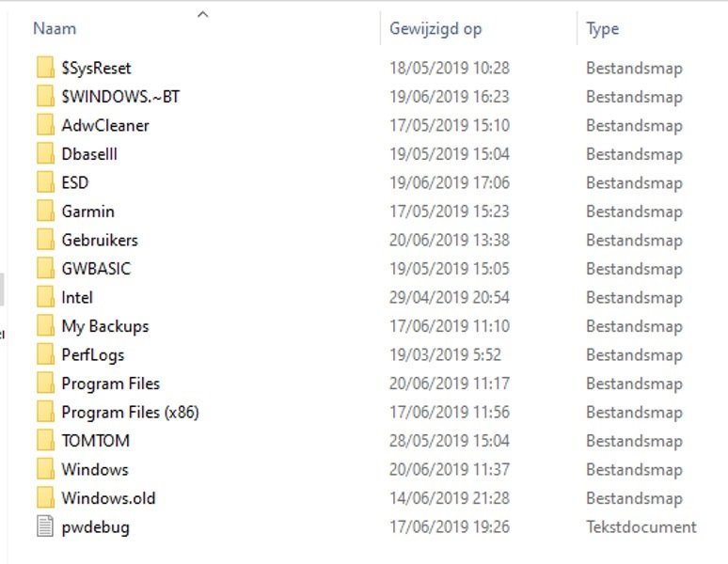This screenshot has width=728, height=564.
Task: Click the $WINDOWS.~BT folder name
Action: click(x=107, y=97)
